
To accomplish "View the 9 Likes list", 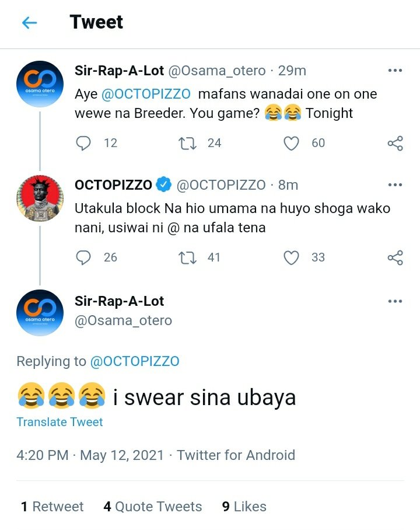I will 244,507.
